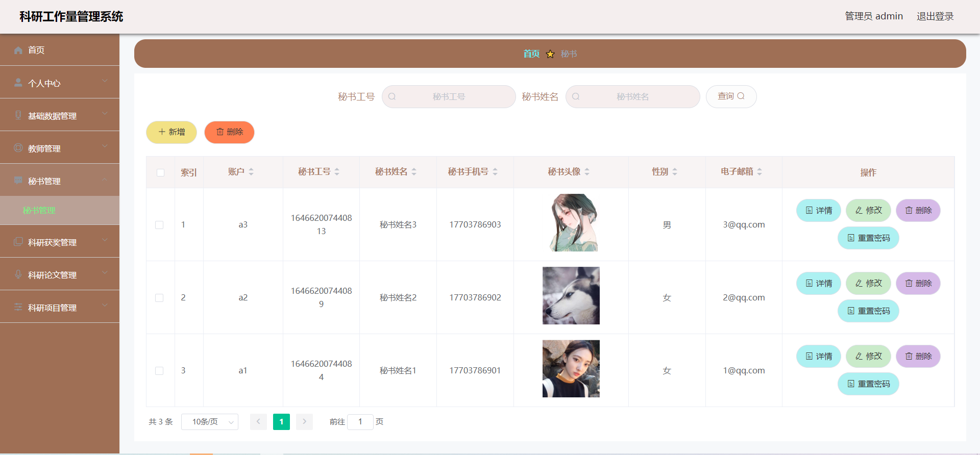
Task: Expand the 科研论文管理 chevron
Action: coord(105,272)
